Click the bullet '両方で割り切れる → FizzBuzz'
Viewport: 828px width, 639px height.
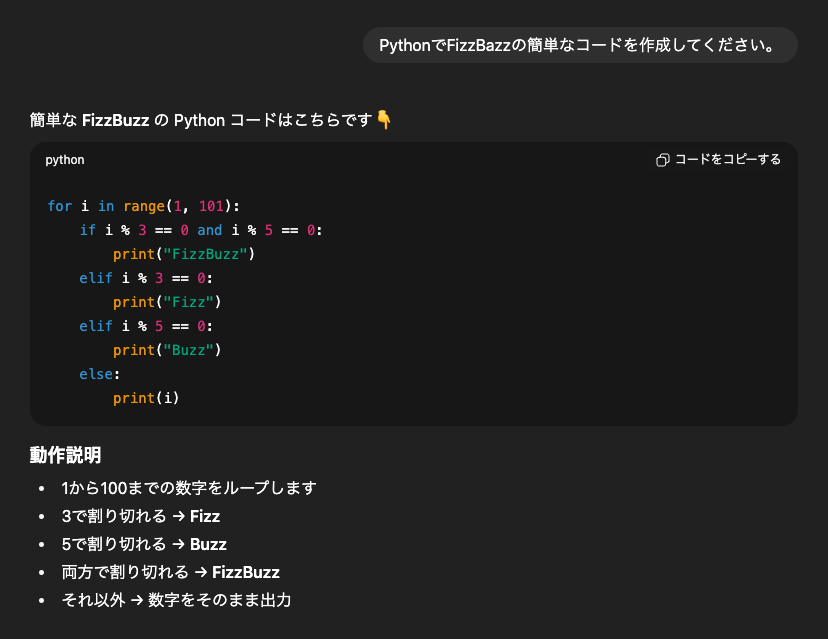(x=170, y=572)
